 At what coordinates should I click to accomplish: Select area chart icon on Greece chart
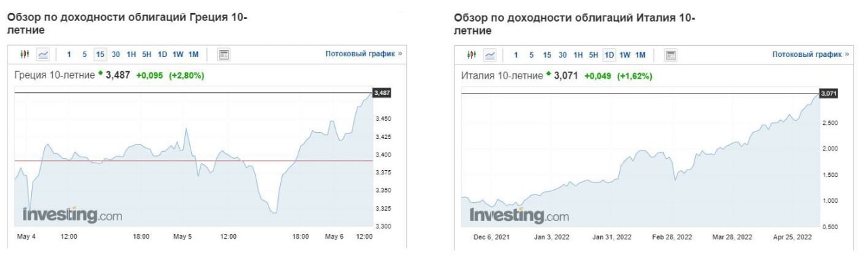click(43, 54)
